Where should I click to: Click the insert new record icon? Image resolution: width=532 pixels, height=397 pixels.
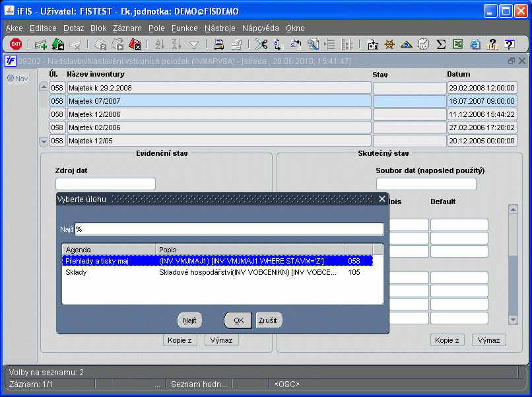(41, 45)
